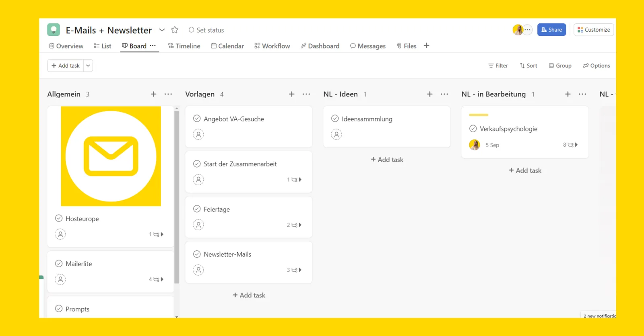The width and height of the screenshot is (644, 336).
Task: Expand Feiertage's 2 subtasks
Action: (x=294, y=225)
